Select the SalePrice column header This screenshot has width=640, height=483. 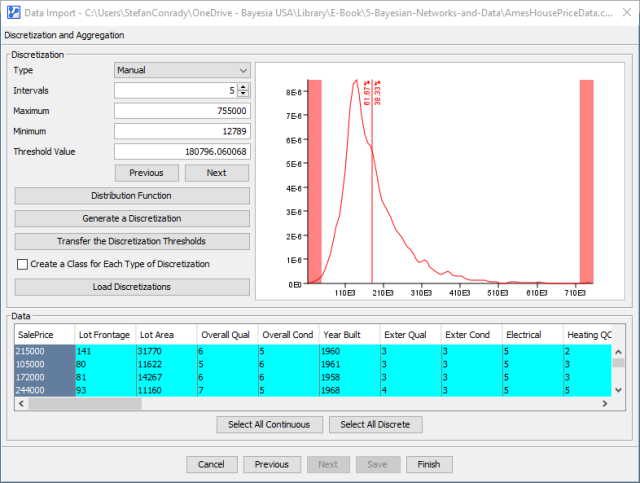44,335
